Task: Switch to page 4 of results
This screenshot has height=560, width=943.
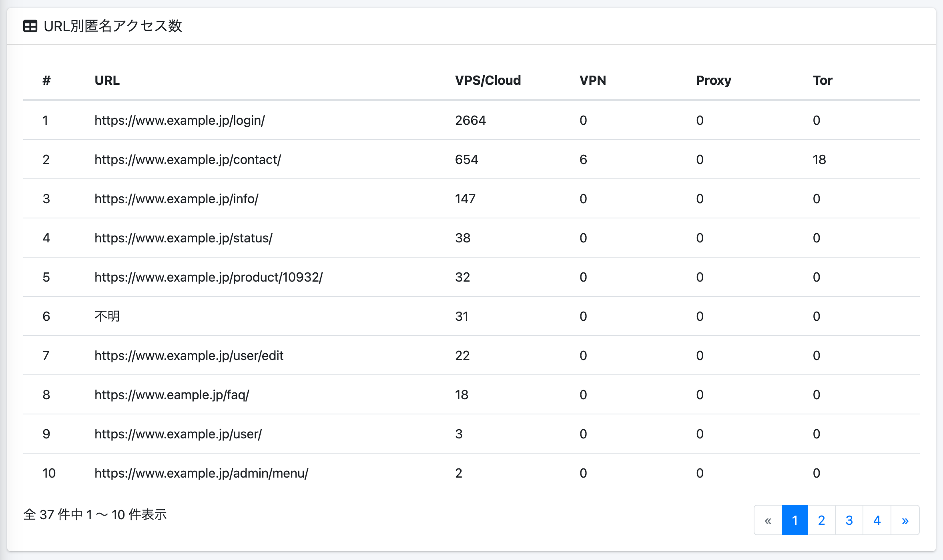Action: (x=877, y=520)
